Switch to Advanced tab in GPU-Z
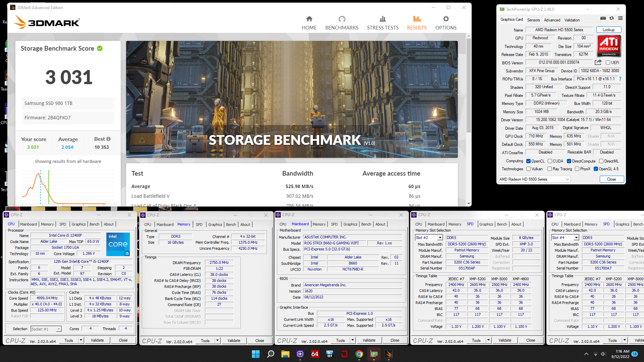Viewport: 644px width, 362px height. click(x=552, y=20)
